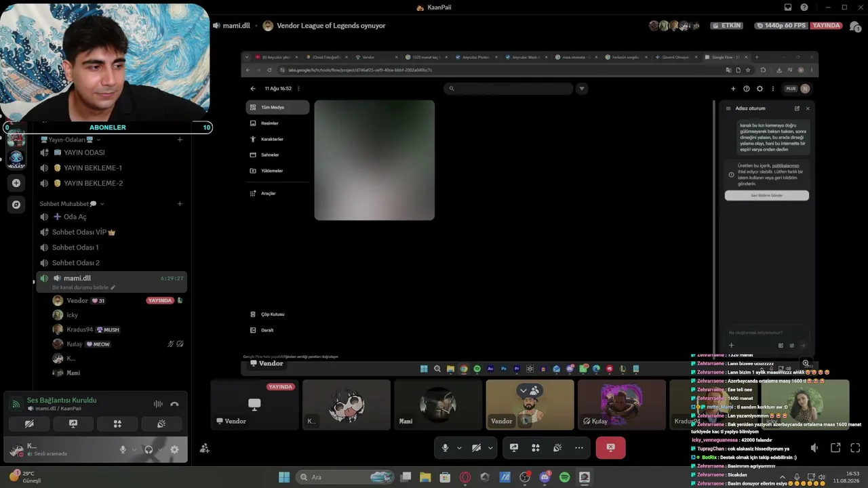The image size is (868, 488).
Task: Toggle noise suppression in the voice connection panel
Action: pyautogui.click(x=158, y=404)
